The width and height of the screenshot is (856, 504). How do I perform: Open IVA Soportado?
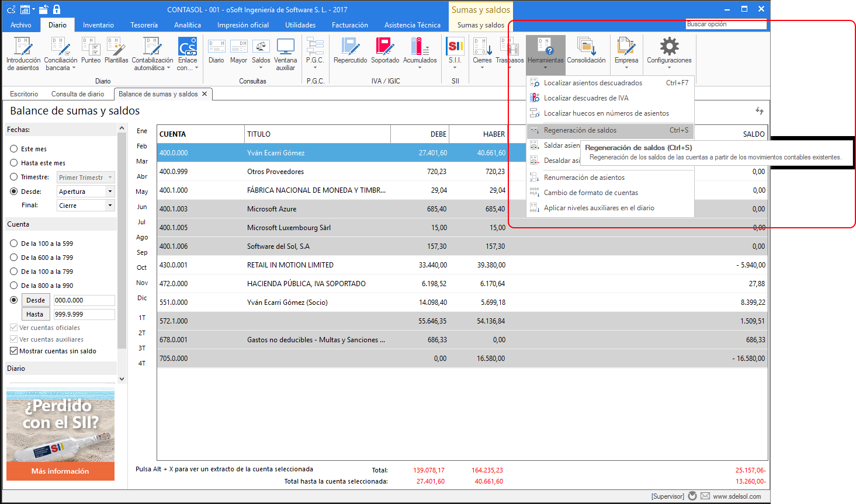(x=385, y=51)
